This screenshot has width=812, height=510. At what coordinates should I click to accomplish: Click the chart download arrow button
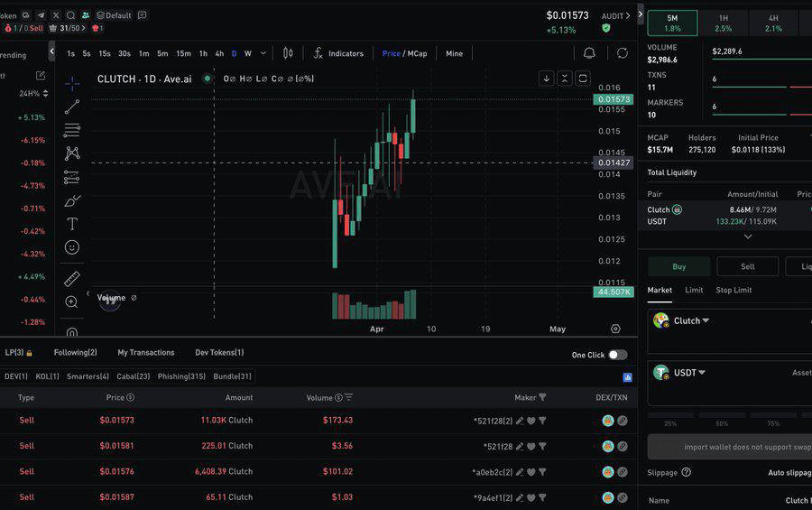[547, 79]
